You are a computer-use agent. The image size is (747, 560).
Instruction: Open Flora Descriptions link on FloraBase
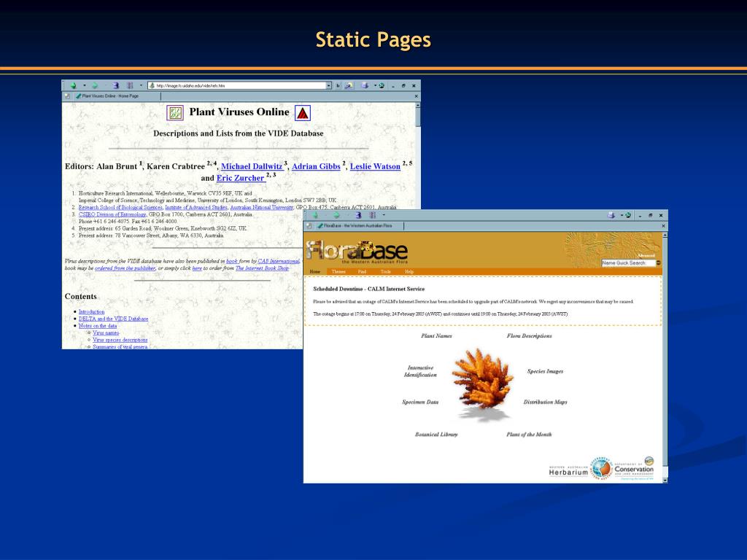[530, 335]
